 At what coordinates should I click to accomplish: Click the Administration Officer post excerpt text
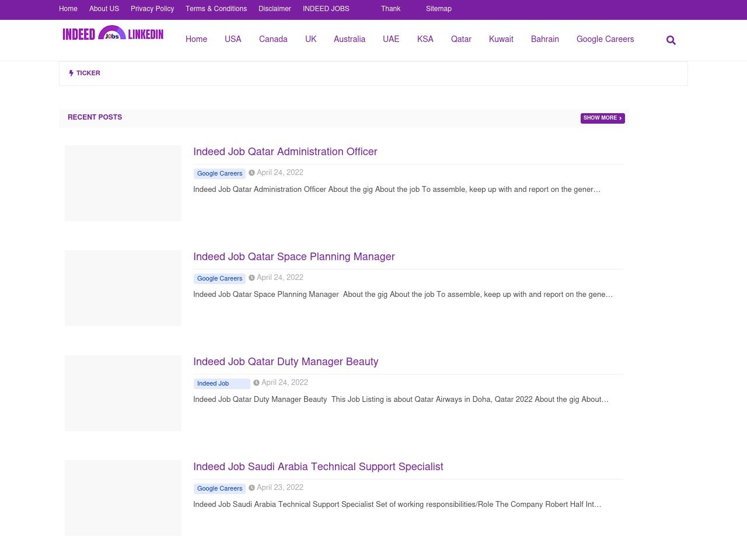pos(397,190)
